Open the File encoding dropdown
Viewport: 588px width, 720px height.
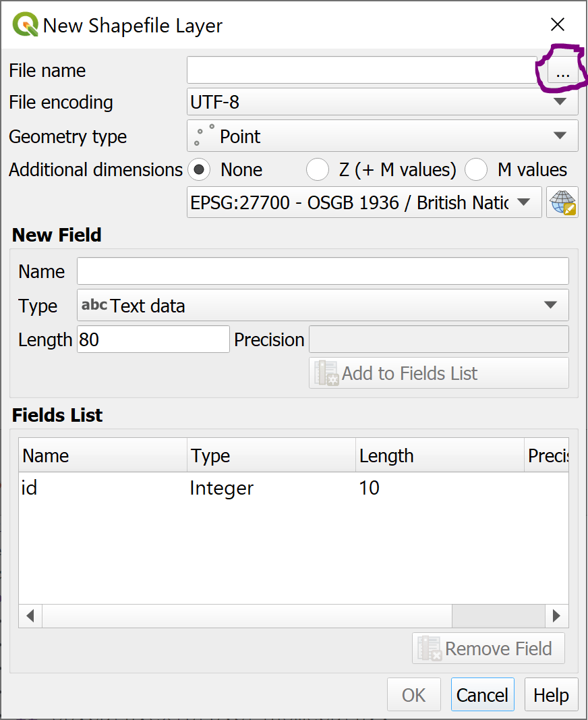(561, 101)
